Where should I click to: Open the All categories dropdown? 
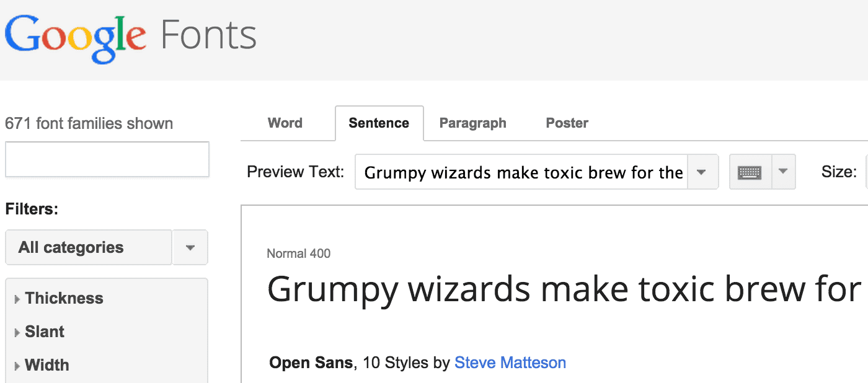88,247
